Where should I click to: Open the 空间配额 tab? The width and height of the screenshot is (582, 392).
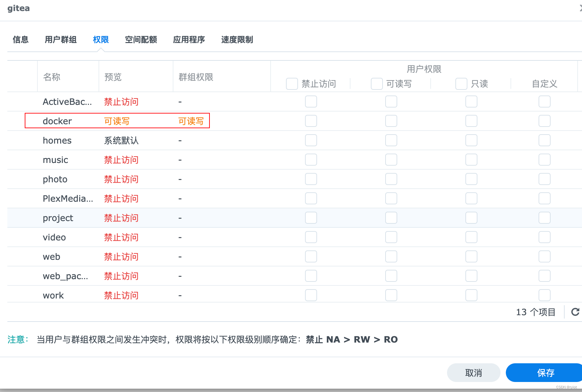point(141,40)
